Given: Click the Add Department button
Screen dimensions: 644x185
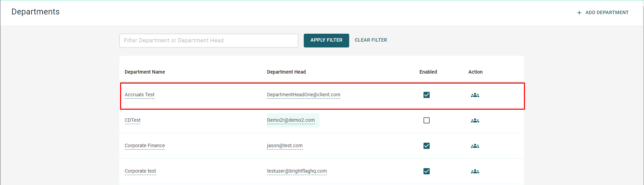Looking at the screenshot, I should 603,13.
